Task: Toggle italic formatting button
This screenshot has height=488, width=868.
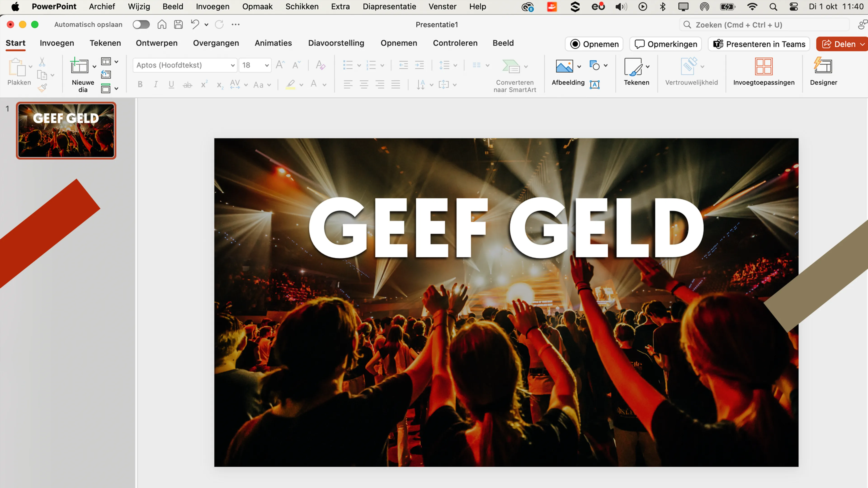Action: tap(156, 84)
